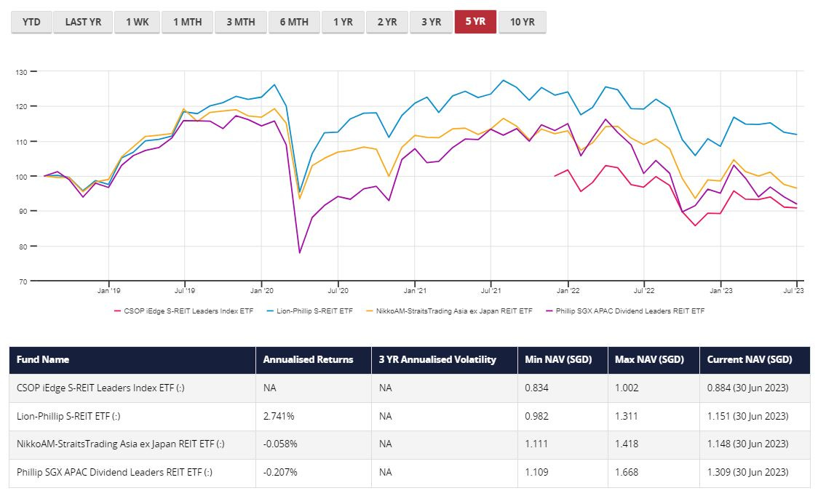Select Lion-Phillip S-REIT ETF row name
The image size is (826, 504).
68,416
